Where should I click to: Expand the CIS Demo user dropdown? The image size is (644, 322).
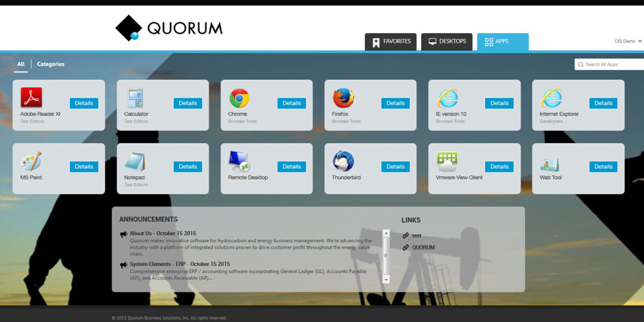[628, 41]
